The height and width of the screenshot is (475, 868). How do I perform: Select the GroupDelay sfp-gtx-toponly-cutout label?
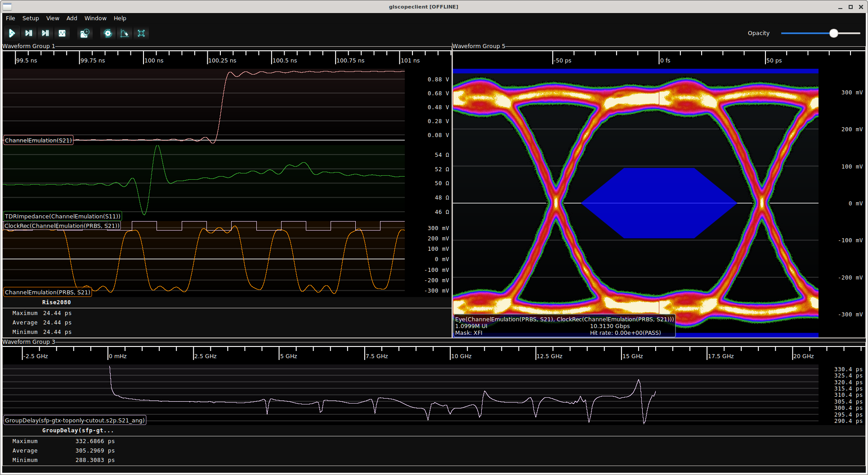pos(75,421)
